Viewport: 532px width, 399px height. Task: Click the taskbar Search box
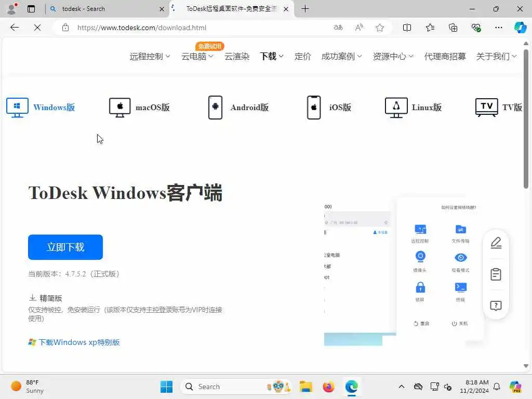[x=236, y=387]
